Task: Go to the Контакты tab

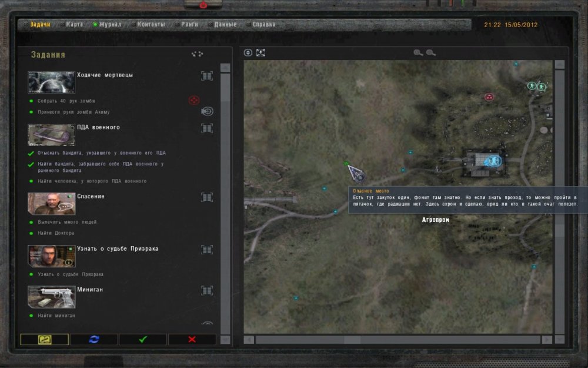Action: pyautogui.click(x=151, y=24)
